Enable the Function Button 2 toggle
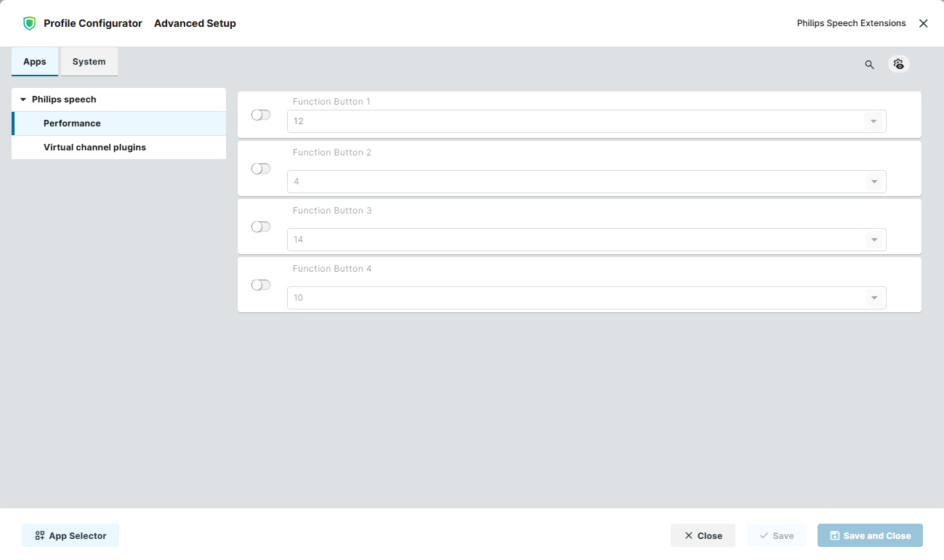The height and width of the screenshot is (560, 944). pos(261,169)
